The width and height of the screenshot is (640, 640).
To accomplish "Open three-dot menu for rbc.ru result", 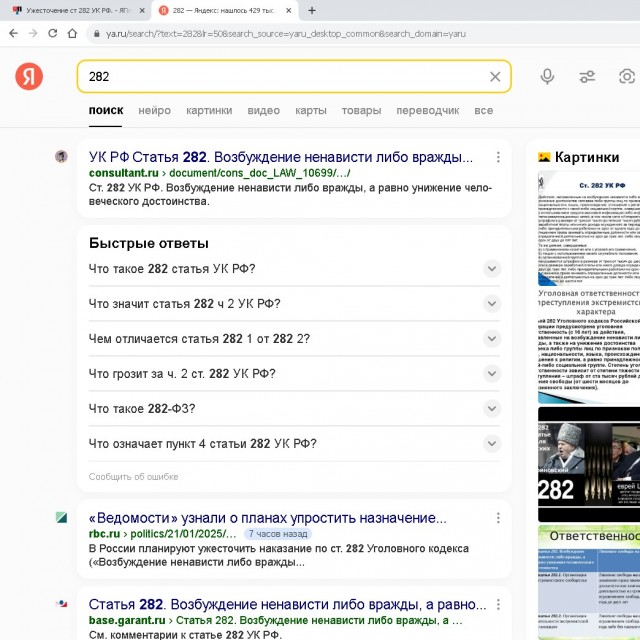I will [498, 518].
